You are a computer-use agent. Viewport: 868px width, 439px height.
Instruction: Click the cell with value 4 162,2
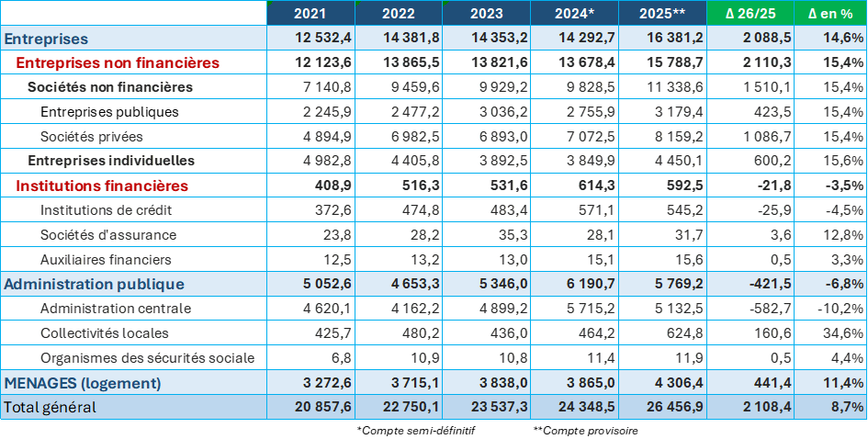(x=399, y=309)
